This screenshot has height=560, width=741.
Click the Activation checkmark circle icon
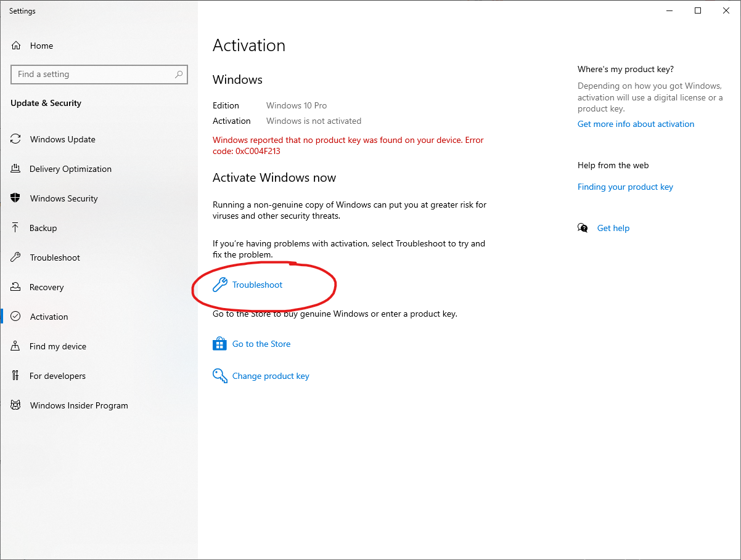[x=16, y=317]
